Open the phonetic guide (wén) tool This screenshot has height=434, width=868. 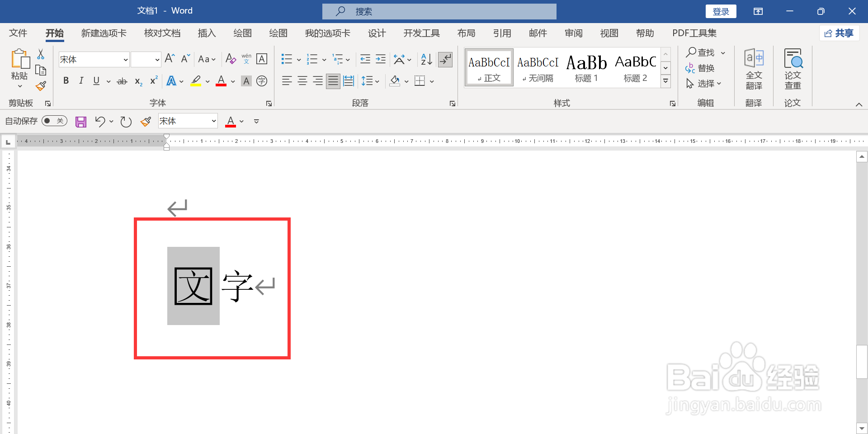[246, 59]
